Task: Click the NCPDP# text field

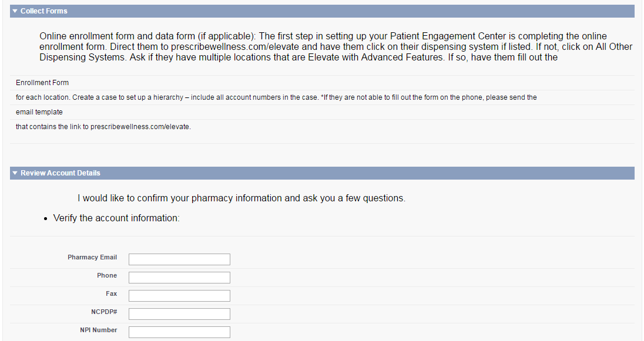Action: [179, 314]
